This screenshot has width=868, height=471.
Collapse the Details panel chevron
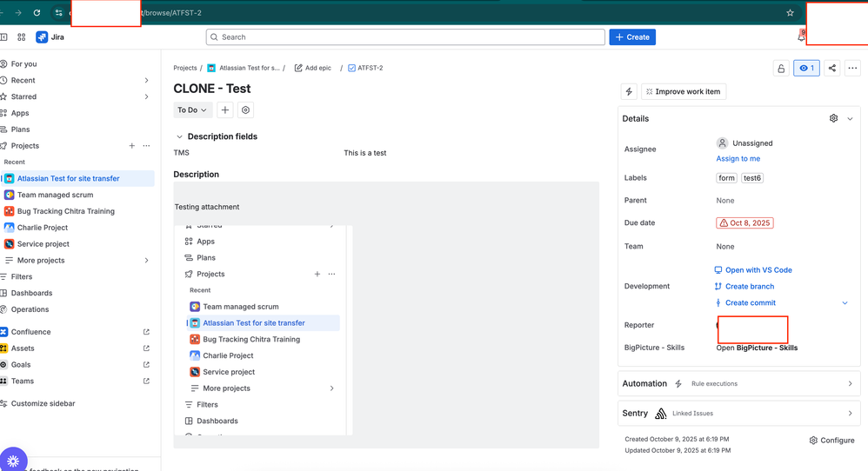[x=850, y=118]
